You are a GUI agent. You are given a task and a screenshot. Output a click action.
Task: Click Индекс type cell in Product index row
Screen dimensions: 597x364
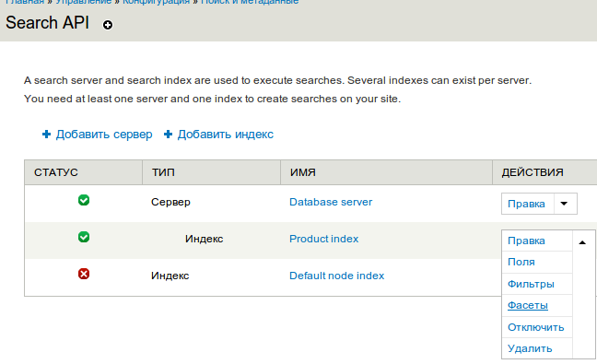205,239
